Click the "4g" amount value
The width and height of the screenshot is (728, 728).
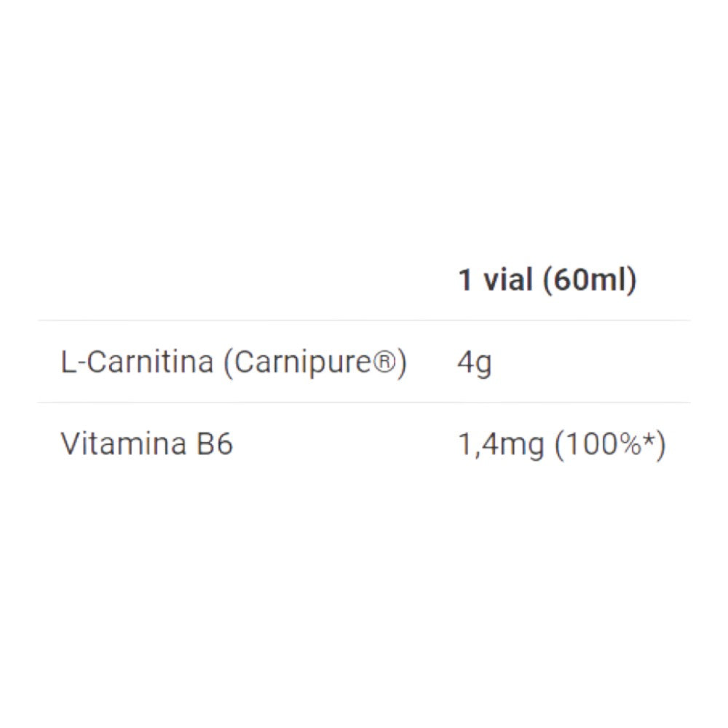tap(474, 363)
